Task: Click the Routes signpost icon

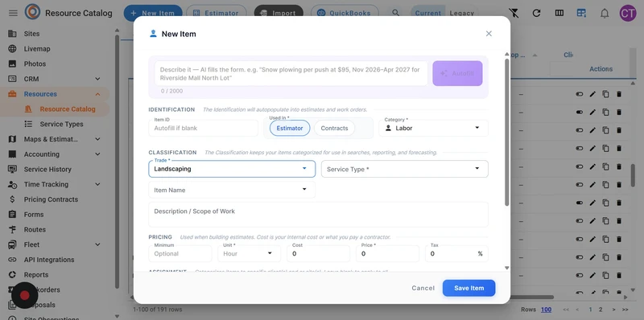Action: (12, 229)
